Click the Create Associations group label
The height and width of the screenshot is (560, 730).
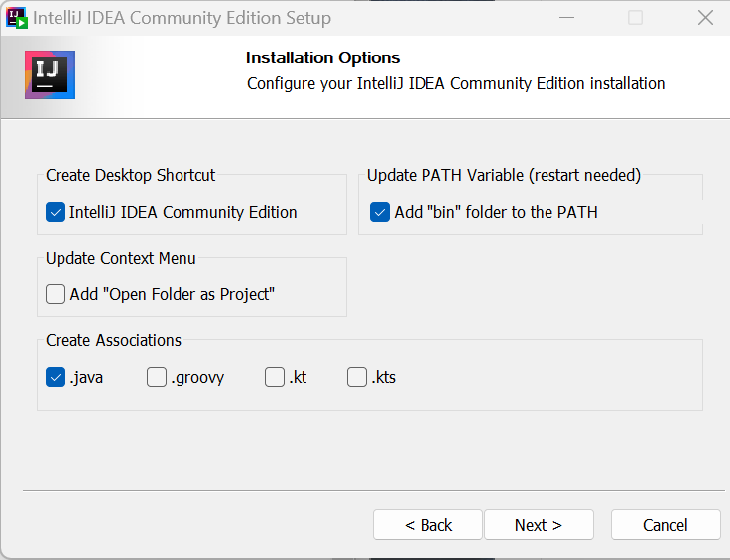pos(113,340)
